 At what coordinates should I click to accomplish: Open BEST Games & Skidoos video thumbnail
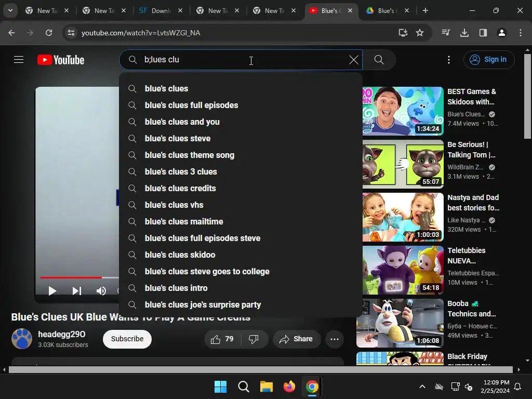(x=403, y=111)
